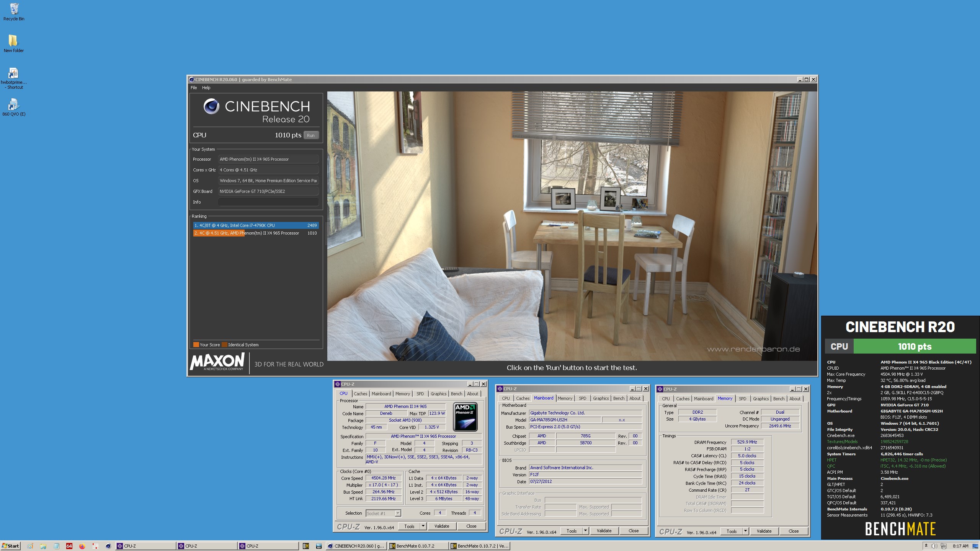Click the green 1010 pts bar in BenchMate panel

[x=915, y=346]
